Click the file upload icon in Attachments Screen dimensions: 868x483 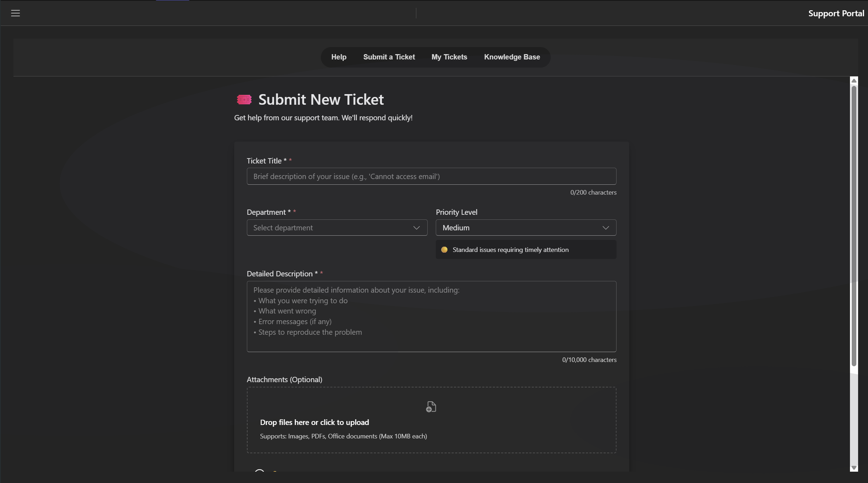pos(431,407)
